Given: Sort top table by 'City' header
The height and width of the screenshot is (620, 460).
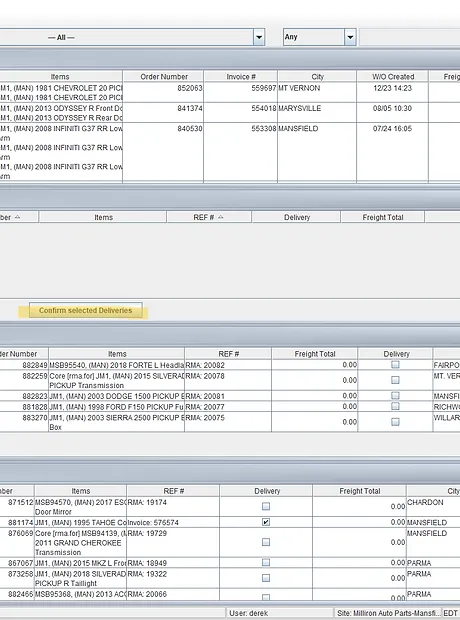Looking at the screenshot, I should [x=317, y=76].
